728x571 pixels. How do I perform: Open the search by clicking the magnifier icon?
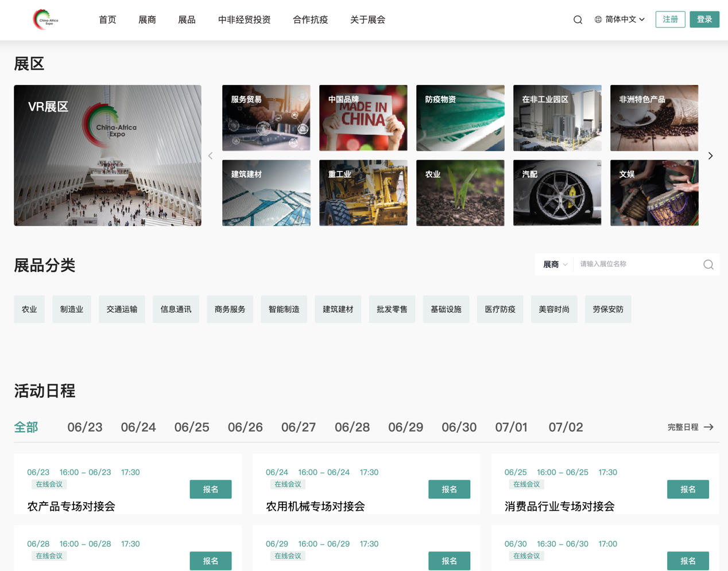coord(578,19)
